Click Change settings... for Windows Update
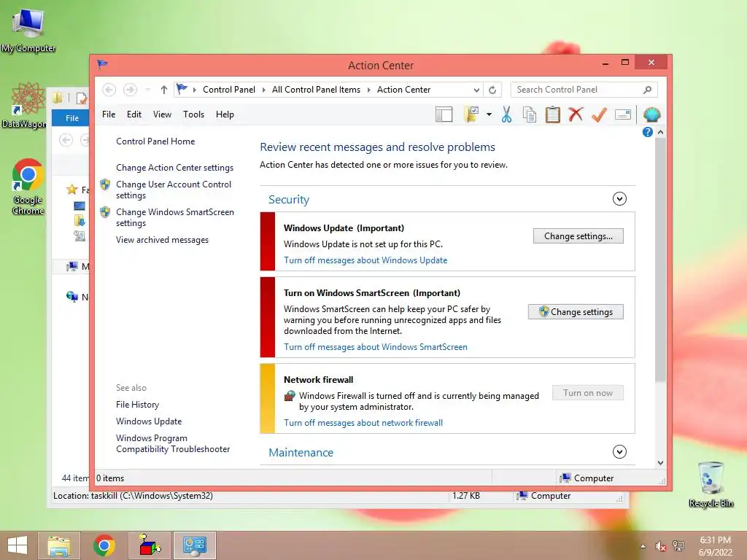 578,236
